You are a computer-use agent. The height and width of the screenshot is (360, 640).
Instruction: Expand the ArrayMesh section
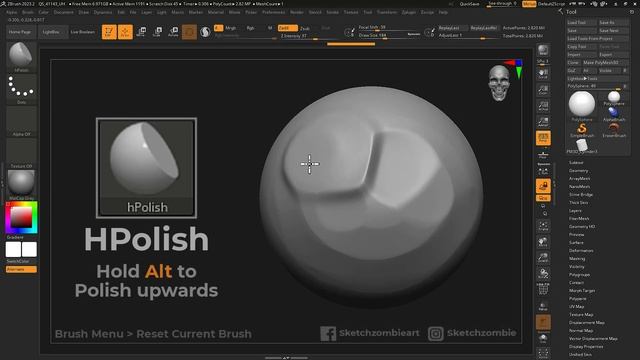[580, 178]
